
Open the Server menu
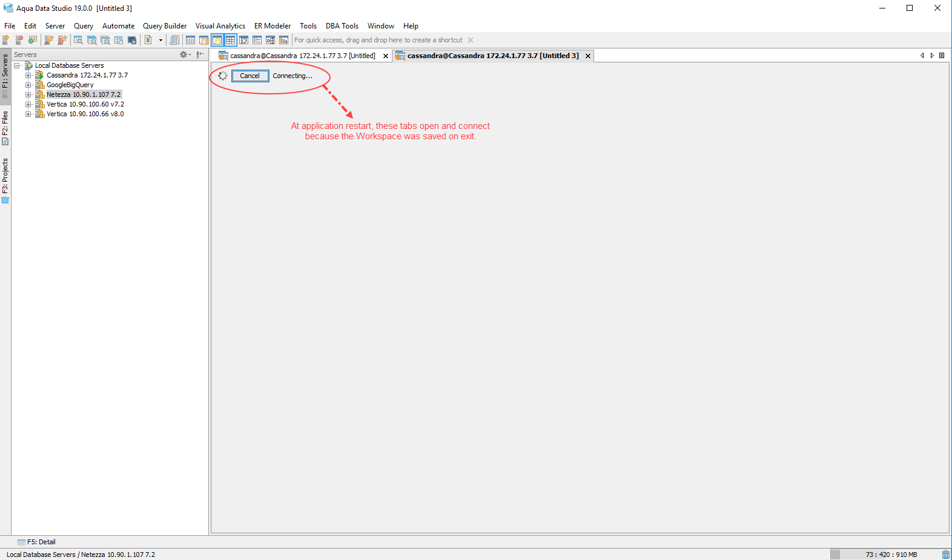click(55, 26)
